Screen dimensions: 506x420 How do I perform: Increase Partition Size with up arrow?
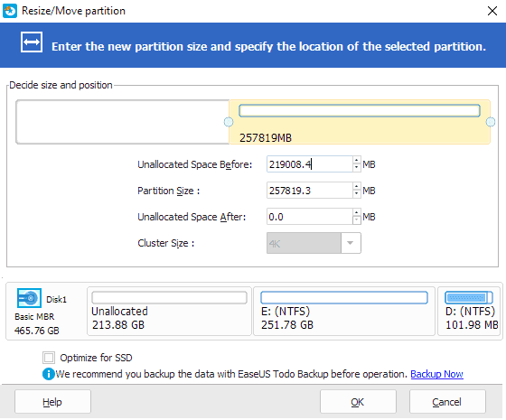356,186
